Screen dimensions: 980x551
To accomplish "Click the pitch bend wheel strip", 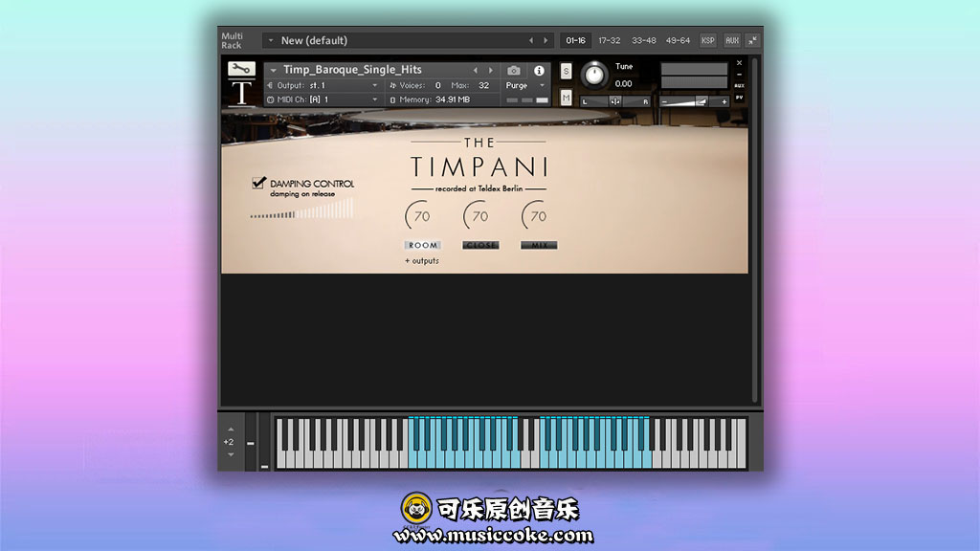I will coord(251,442).
